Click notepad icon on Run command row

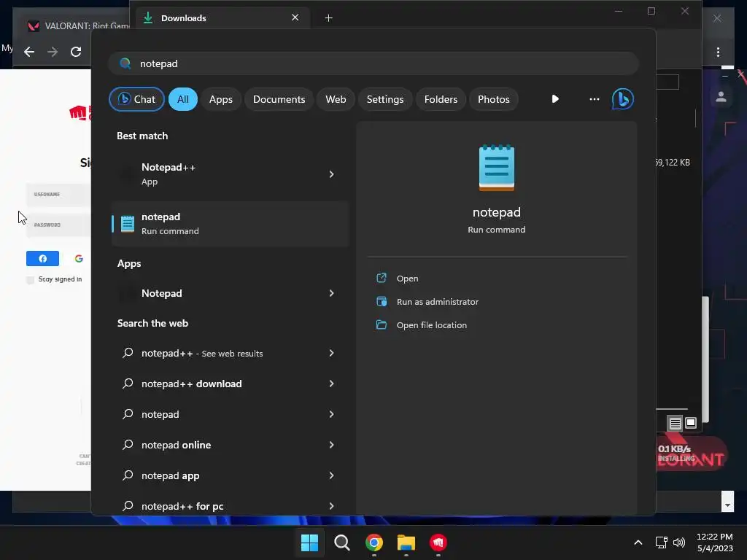(x=127, y=223)
